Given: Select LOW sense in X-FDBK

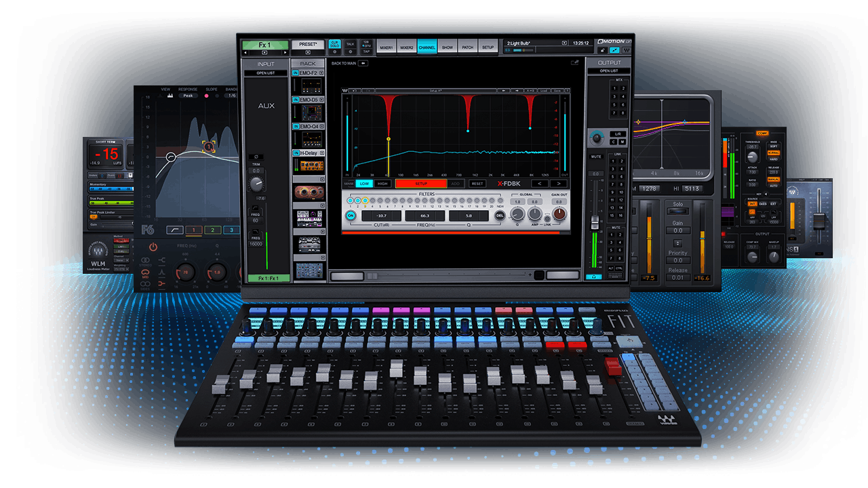Looking at the screenshot, I should coord(364,184).
